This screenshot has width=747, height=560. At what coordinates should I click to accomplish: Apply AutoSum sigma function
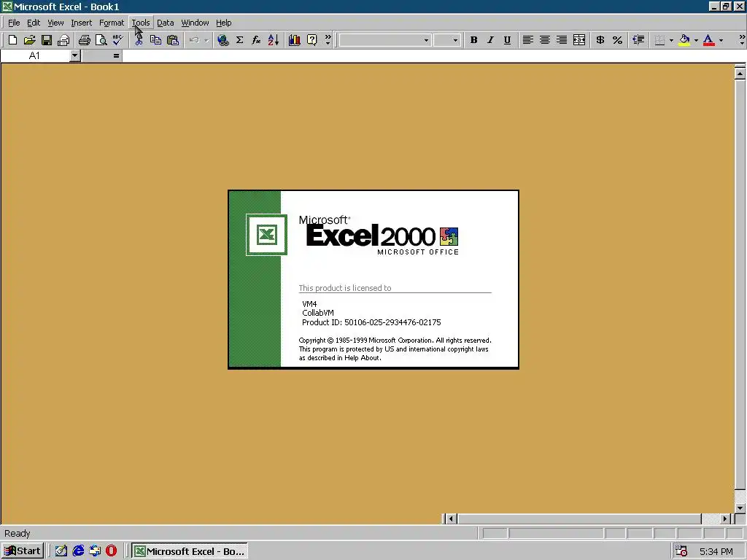coord(239,41)
